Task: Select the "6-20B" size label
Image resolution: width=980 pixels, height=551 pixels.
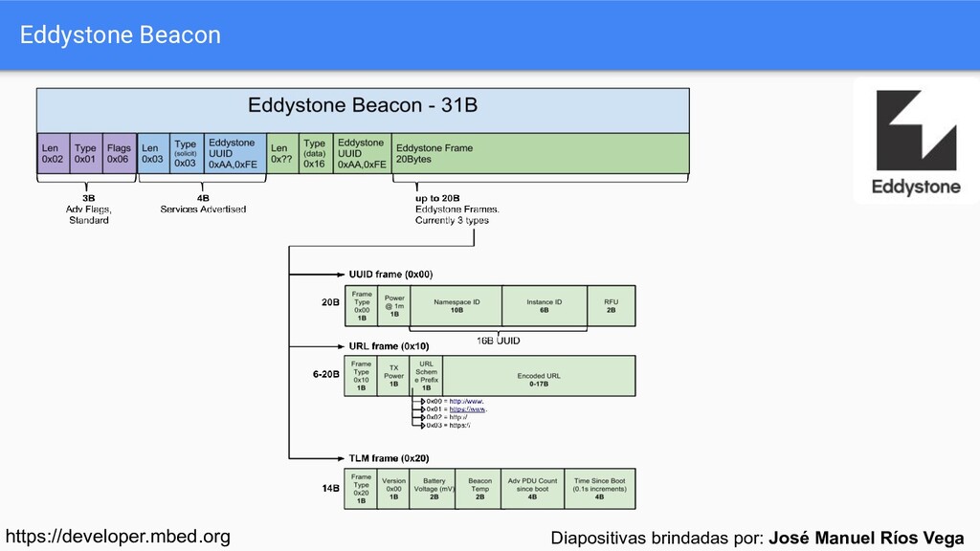Action: coord(326,374)
